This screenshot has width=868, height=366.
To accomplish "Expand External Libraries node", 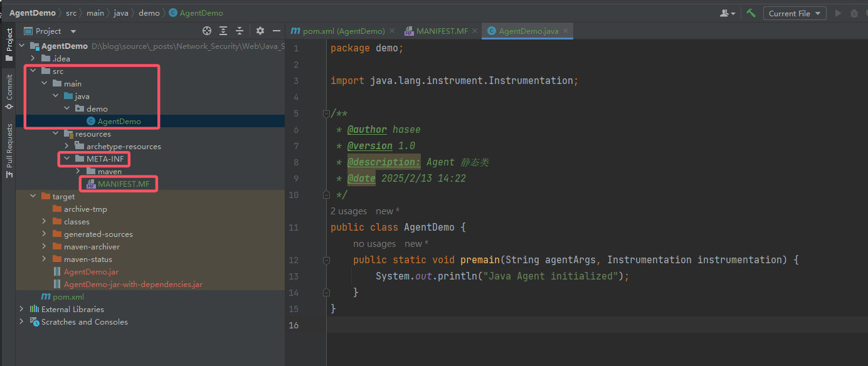I will click(22, 309).
